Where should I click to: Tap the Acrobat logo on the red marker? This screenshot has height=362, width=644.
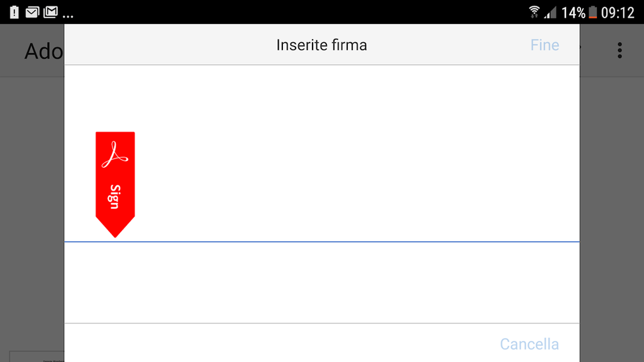[115, 155]
